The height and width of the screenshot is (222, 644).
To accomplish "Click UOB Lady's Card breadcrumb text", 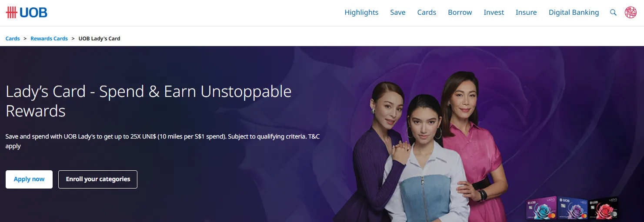I will pyautogui.click(x=99, y=39).
